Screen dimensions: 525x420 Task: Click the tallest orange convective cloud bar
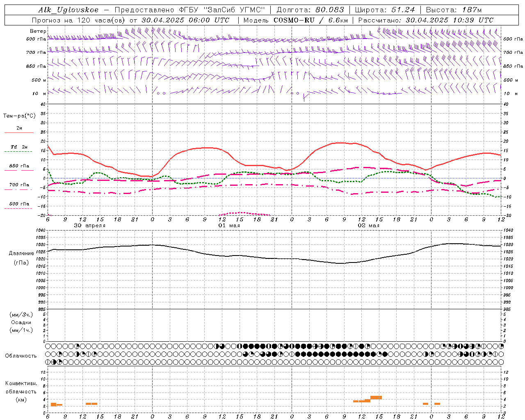(x=376, y=397)
